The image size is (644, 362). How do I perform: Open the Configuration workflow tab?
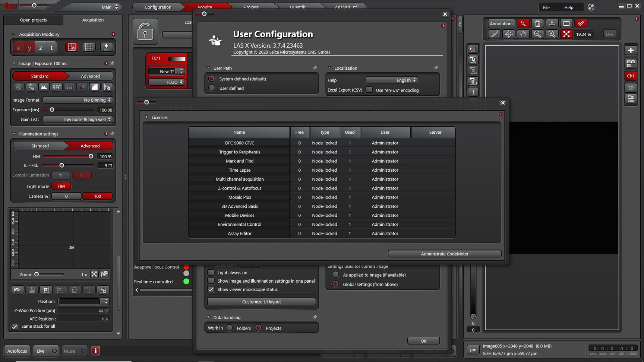tap(158, 7)
